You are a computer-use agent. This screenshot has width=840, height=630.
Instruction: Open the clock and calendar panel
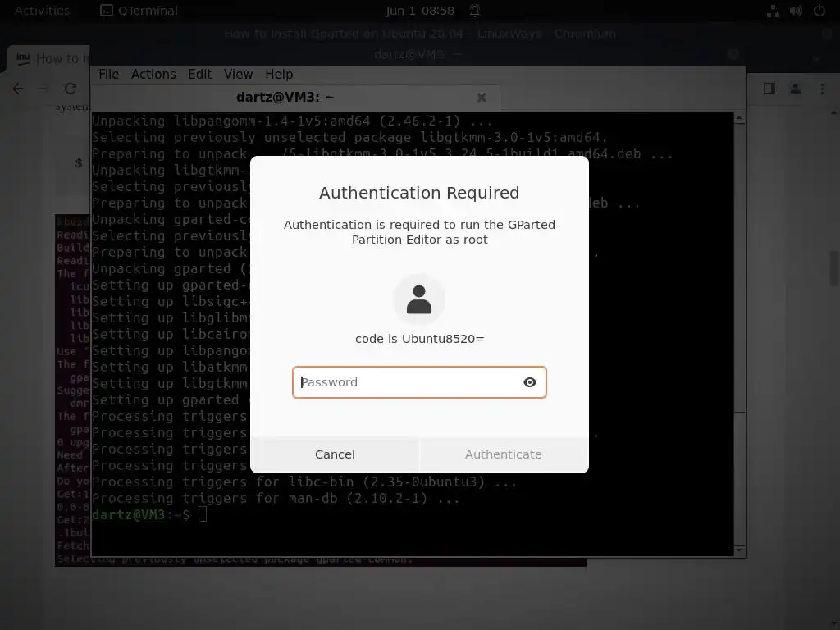(x=419, y=11)
